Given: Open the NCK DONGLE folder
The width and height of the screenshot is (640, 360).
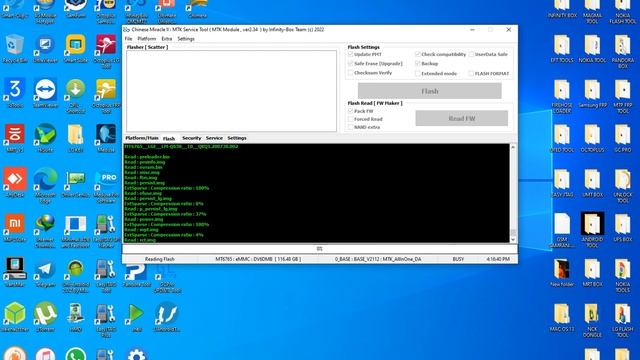Looking at the screenshot, I should [592, 320].
